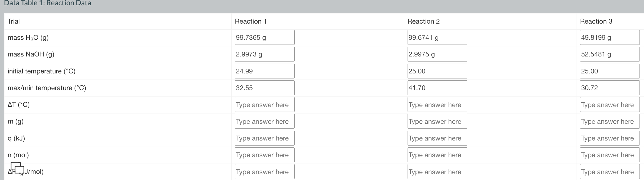Screen dimensions: 644x180
Task: Enter n (mol) answer for Reaction 3
Action: pos(609,155)
